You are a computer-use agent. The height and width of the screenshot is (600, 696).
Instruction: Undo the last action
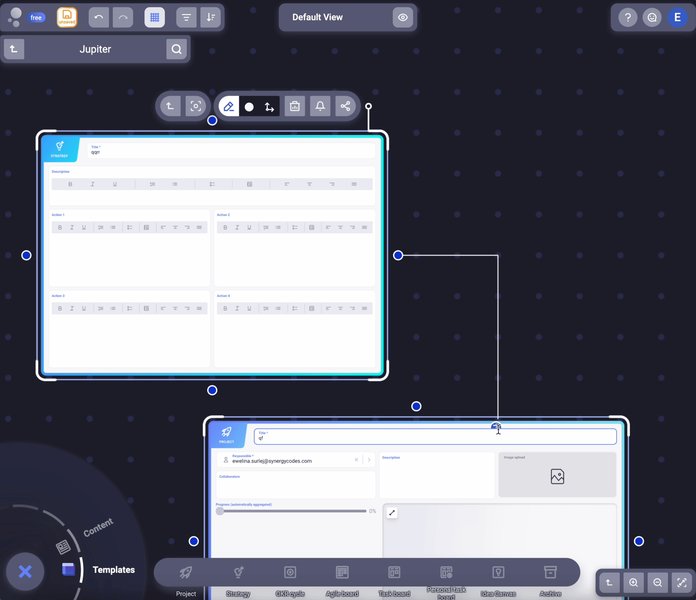pos(99,17)
